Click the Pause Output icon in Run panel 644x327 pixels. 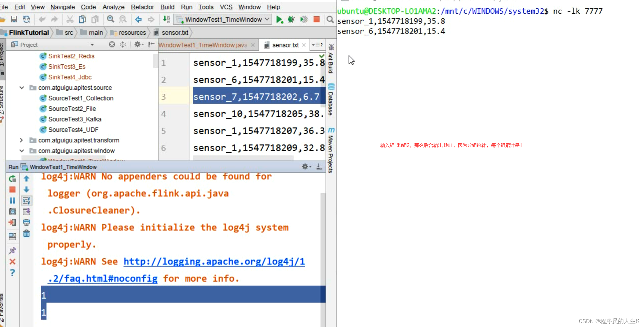pyautogui.click(x=12, y=201)
